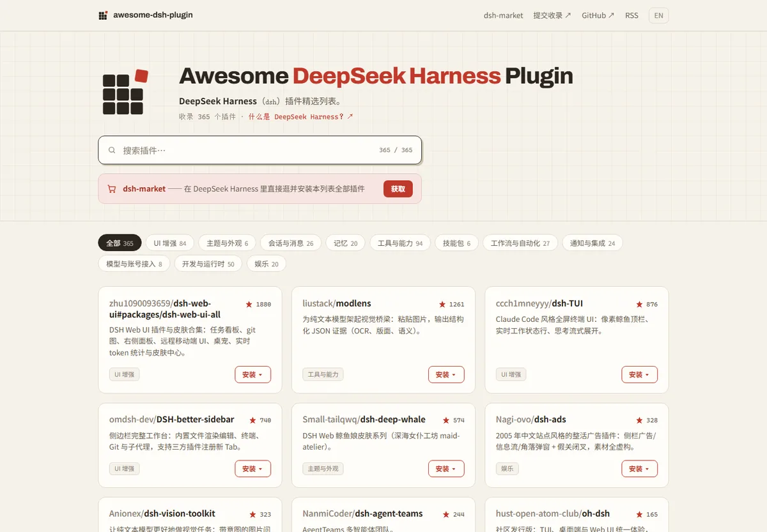
Task: Filter by UI 增强 category
Action: pos(170,243)
